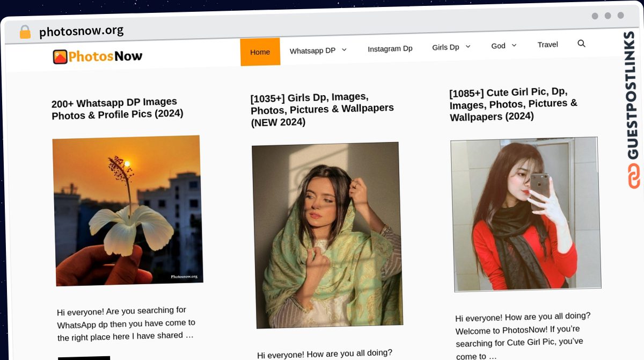Expand the God menu chevron
This screenshot has width=644, height=360.
[514, 46]
